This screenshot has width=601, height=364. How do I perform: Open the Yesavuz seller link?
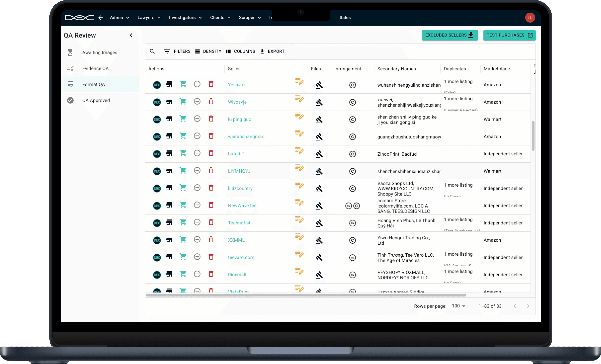click(x=237, y=85)
